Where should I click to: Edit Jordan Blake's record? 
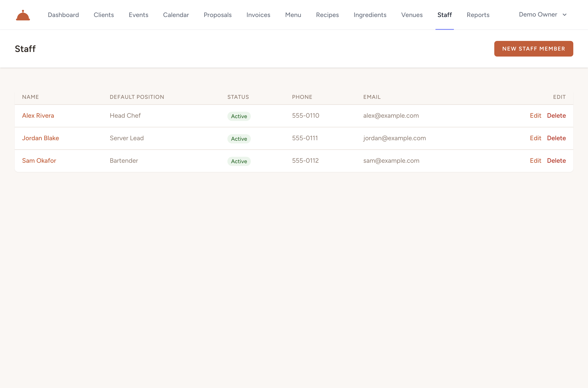point(535,138)
